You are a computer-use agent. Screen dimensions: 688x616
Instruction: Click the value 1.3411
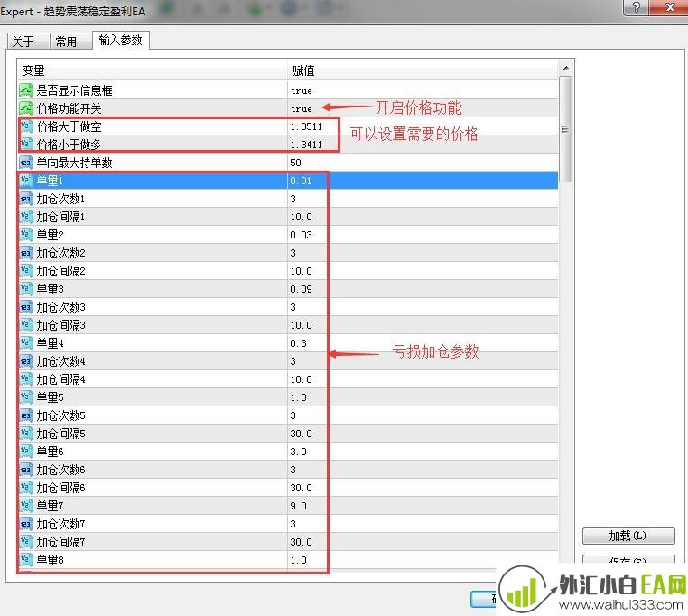[306, 145]
